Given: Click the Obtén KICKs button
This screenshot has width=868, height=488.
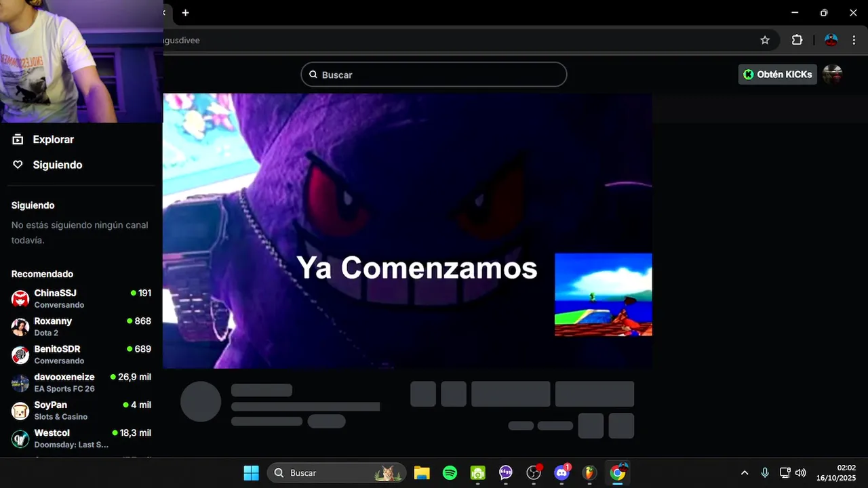Looking at the screenshot, I should click(777, 75).
